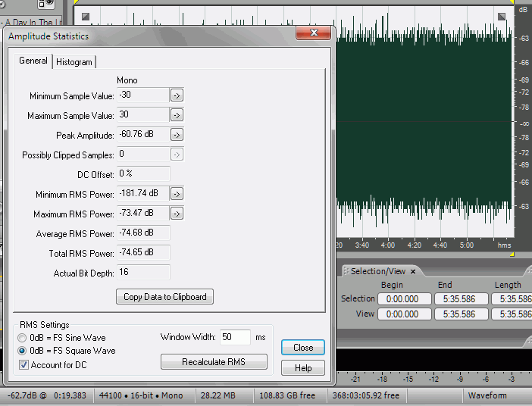Grab the Selection/View panel gripper handle
The image size is (532, 406).
[346, 271]
